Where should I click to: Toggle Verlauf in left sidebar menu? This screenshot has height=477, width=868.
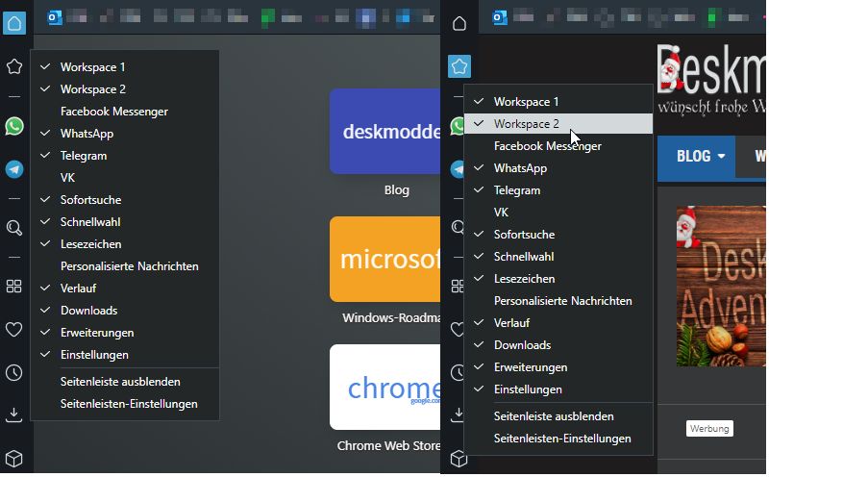[125, 289]
